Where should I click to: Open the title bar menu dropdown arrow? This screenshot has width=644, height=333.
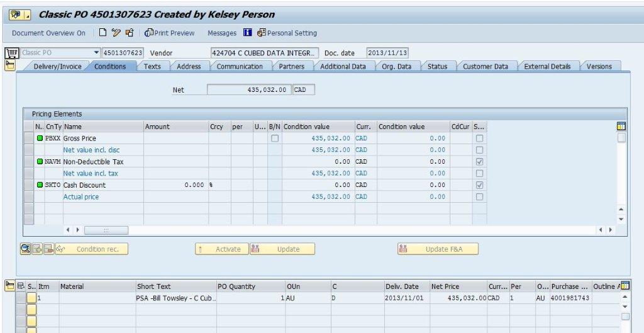point(28,14)
